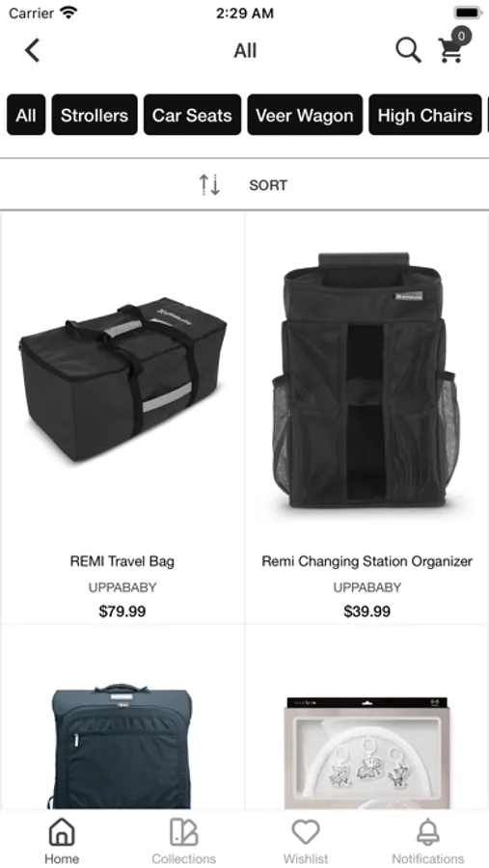
Task: Open Collections from bottom bar
Action: tap(184, 832)
